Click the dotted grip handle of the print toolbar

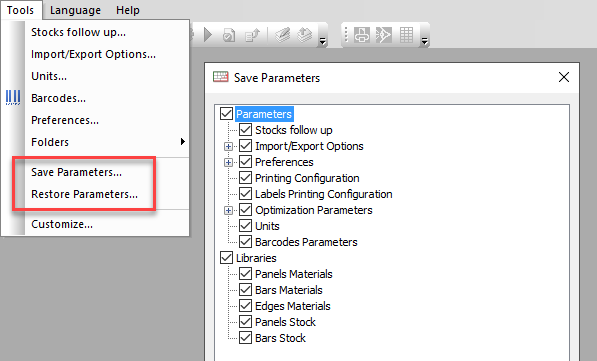tap(346, 35)
